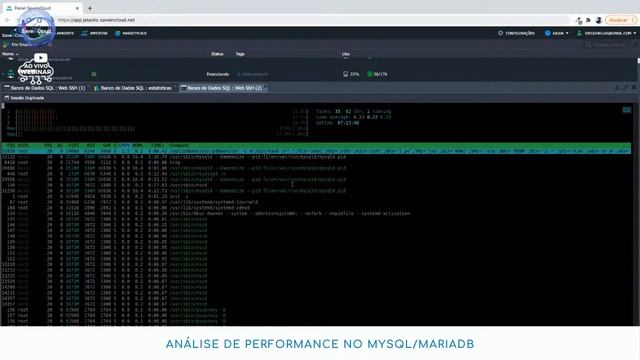Expand the running environment row arrow
Image resolution: width=640 pixels, height=360 pixels.
(3, 74)
